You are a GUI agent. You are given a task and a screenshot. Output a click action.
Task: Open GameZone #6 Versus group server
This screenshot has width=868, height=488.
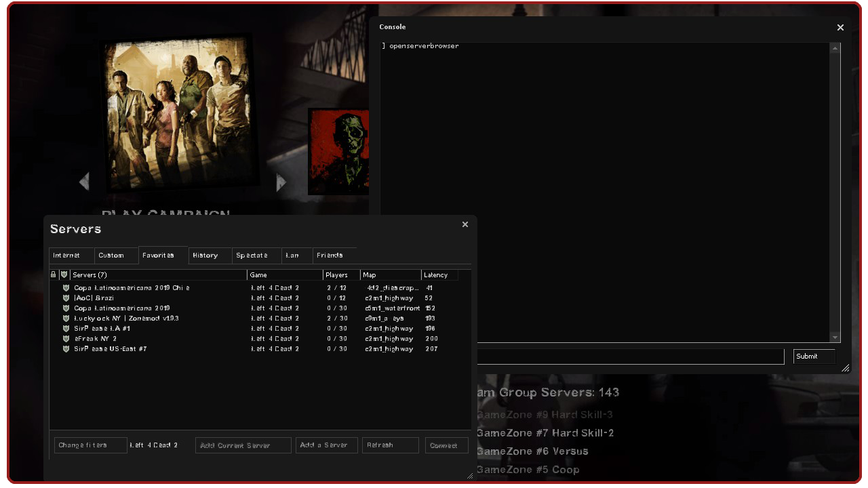532,451
